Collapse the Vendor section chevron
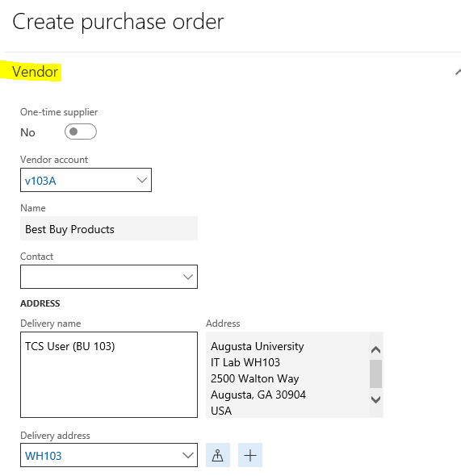The width and height of the screenshot is (461, 476). coord(458,73)
